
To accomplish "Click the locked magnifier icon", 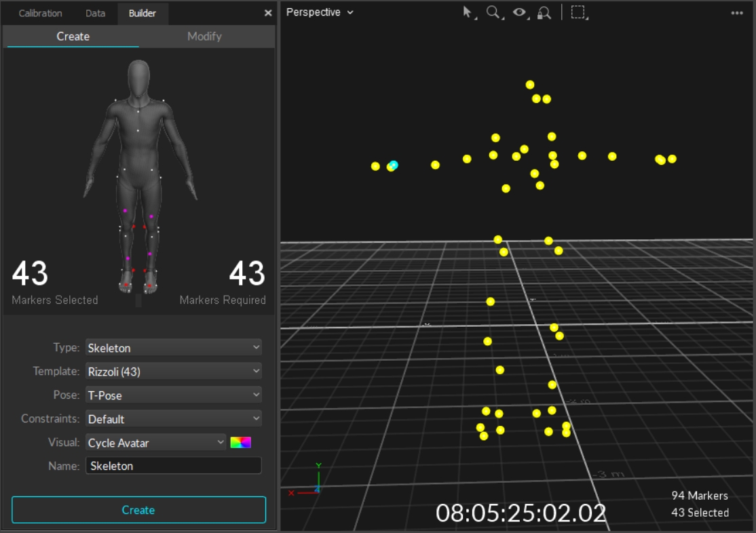I will pos(544,13).
